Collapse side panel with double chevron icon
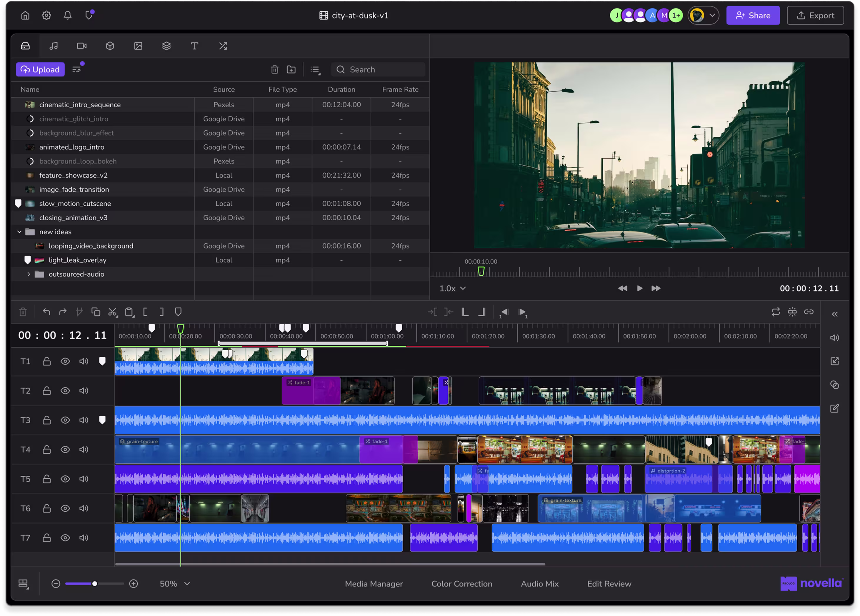The width and height of the screenshot is (860, 616). 835,314
